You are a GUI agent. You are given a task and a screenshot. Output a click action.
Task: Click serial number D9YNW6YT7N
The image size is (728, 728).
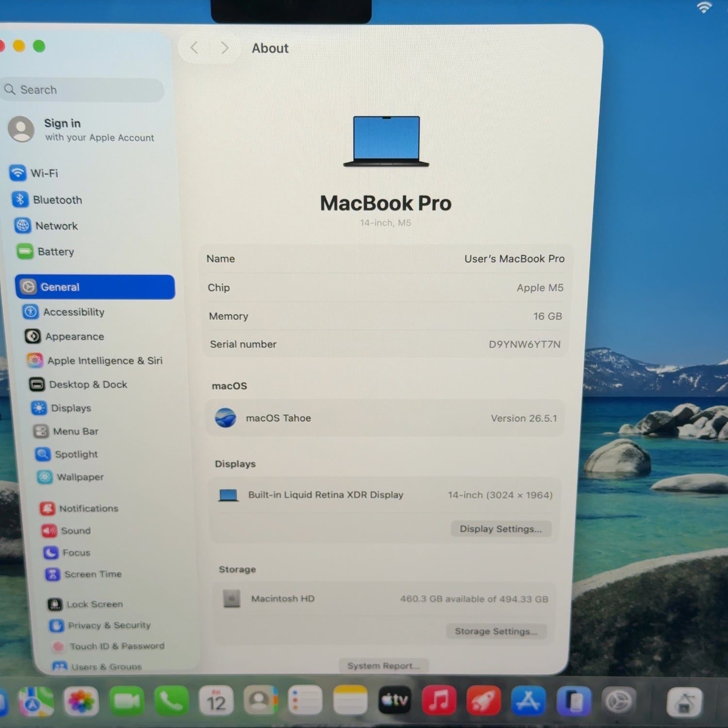tap(525, 344)
